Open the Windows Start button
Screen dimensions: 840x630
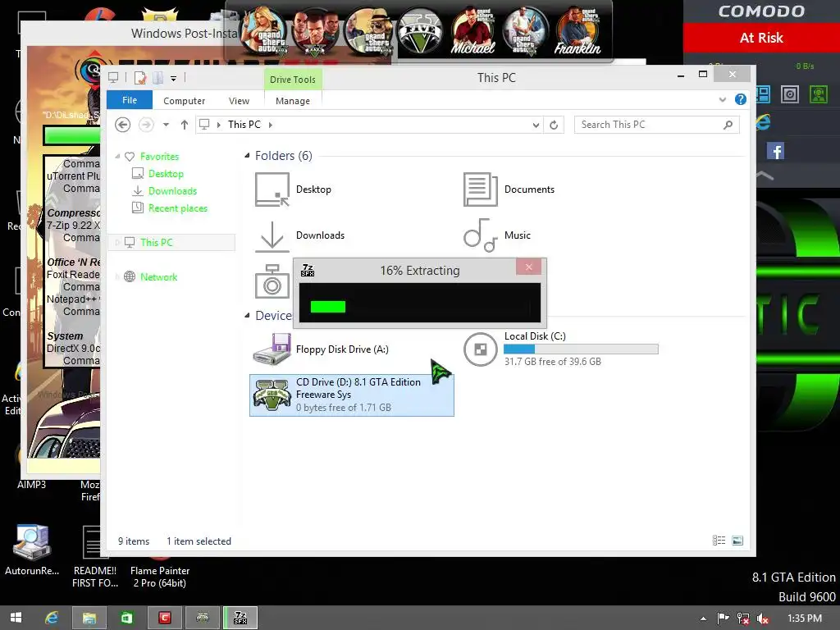[16, 618]
